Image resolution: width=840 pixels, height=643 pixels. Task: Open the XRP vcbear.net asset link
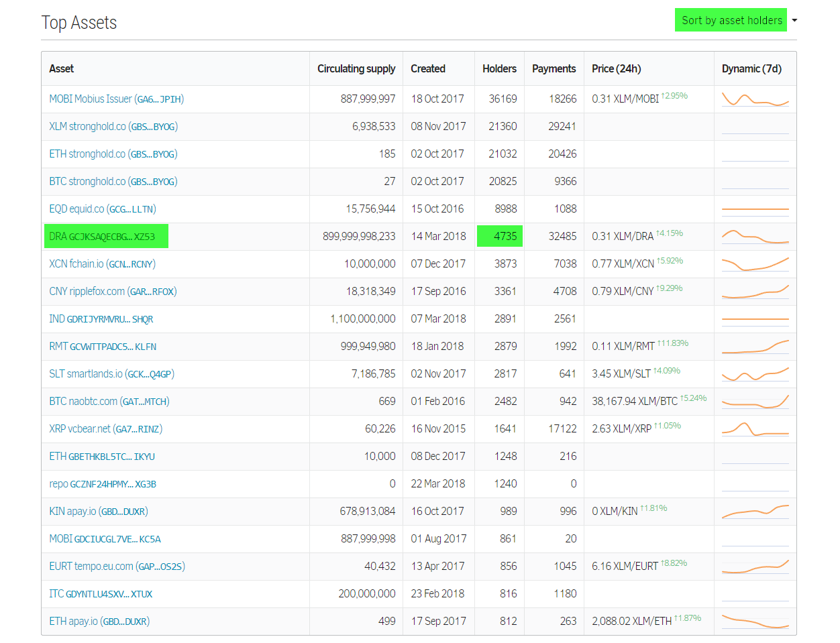pos(106,429)
